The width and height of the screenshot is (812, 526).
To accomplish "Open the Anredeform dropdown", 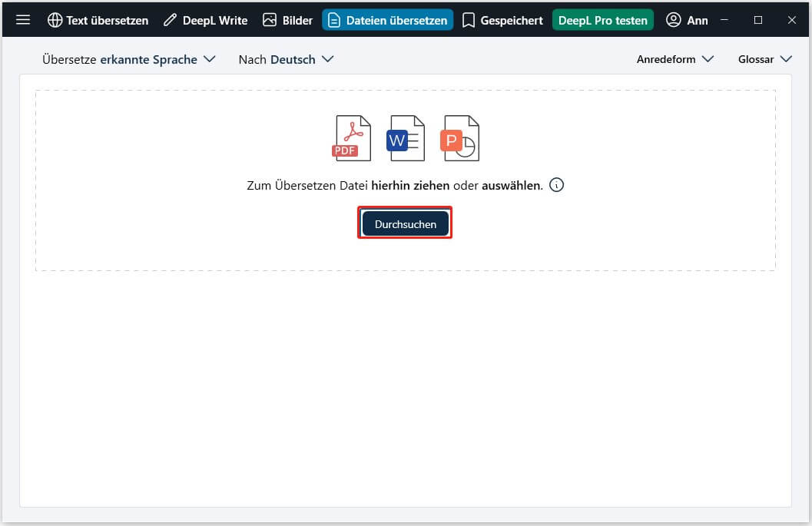I will click(x=675, y=60).
